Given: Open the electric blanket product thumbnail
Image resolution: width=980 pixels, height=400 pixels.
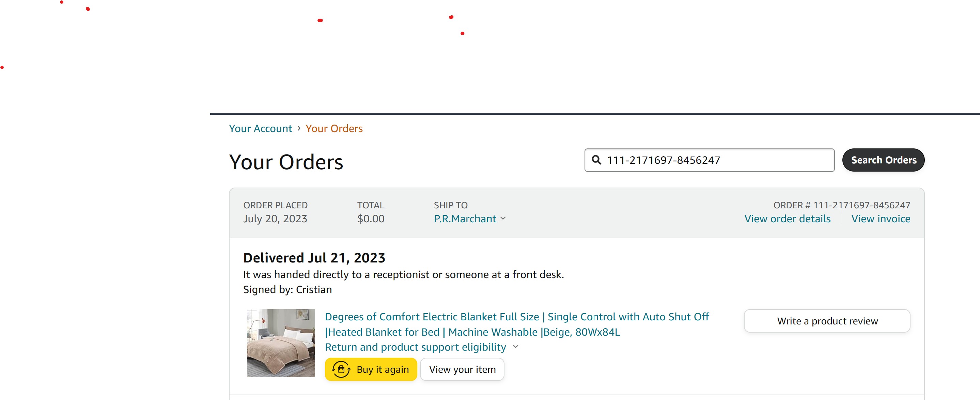Looking at the screenshot, I should pyautogui.click(x=281, y=343).
